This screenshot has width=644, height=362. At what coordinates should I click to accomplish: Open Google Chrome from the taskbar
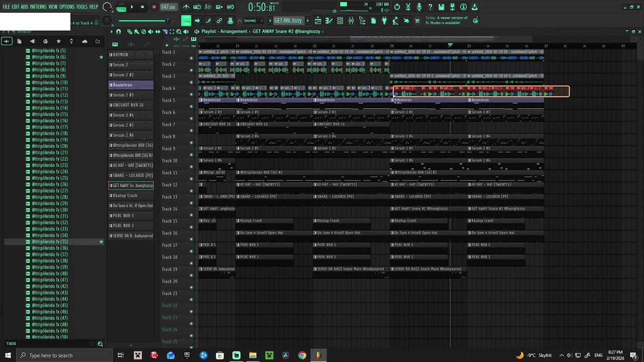[x=302, y=355]
